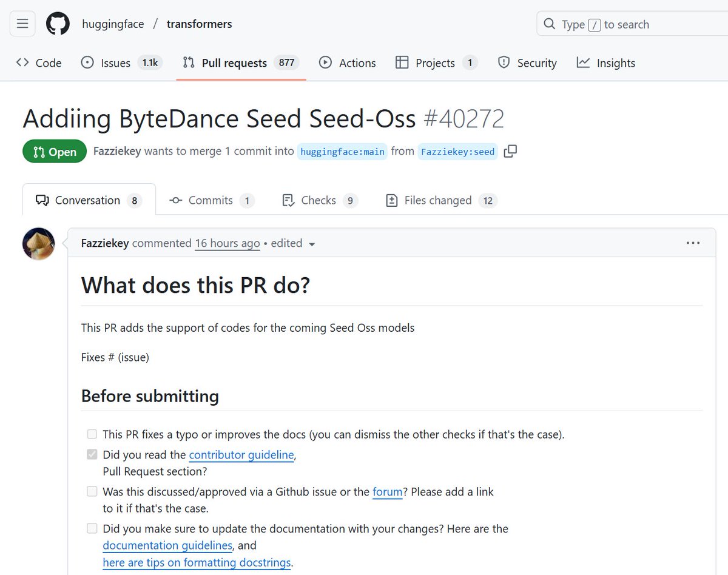728x575 pixels.
Task: Select the Files changed tab
Action: tap(442, 200)
